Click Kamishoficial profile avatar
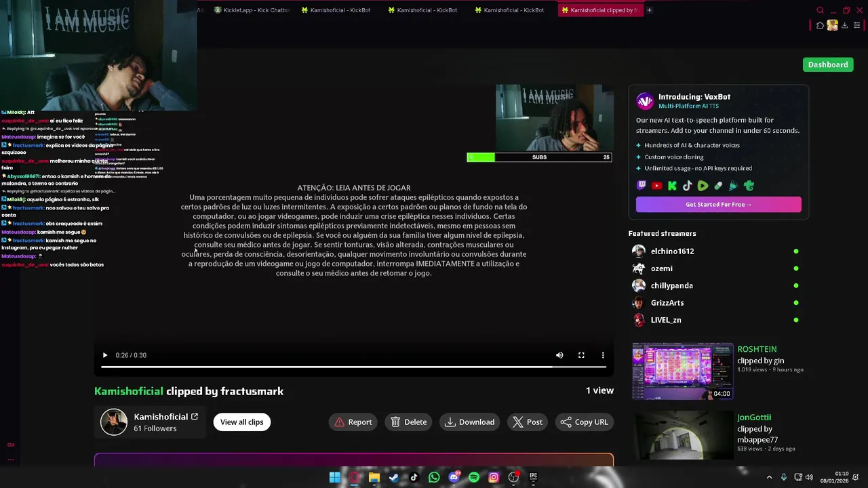The height and width of the screenshot is (488, 868). (x=114, y=422)
